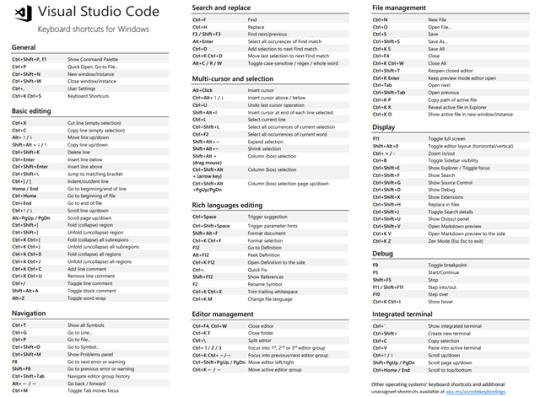Select "Toggle full screen" entry

447,139
